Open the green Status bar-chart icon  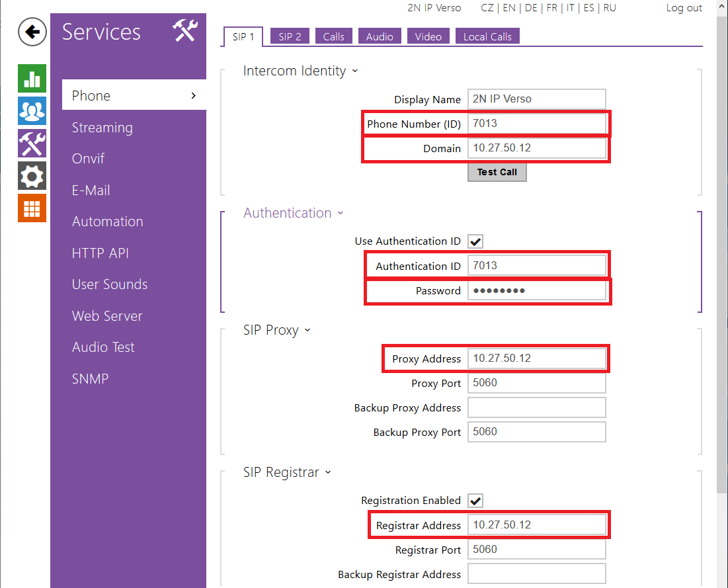(32, 79)
